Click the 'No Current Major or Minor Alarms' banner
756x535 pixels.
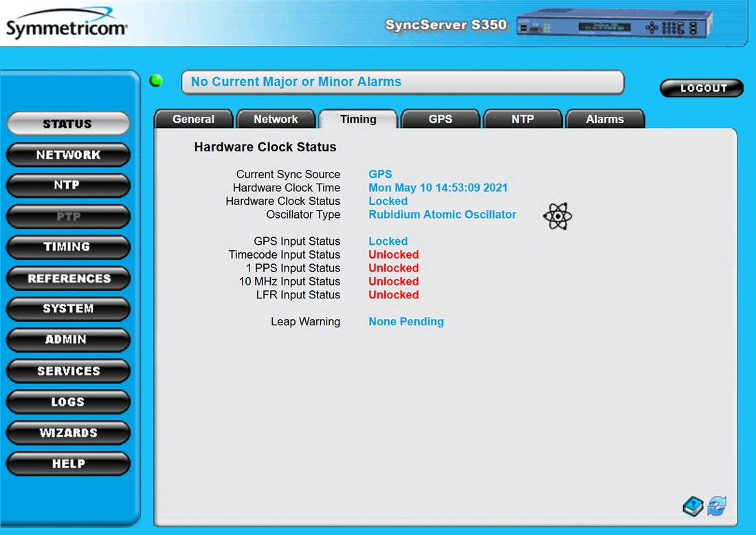pos(402,82)
